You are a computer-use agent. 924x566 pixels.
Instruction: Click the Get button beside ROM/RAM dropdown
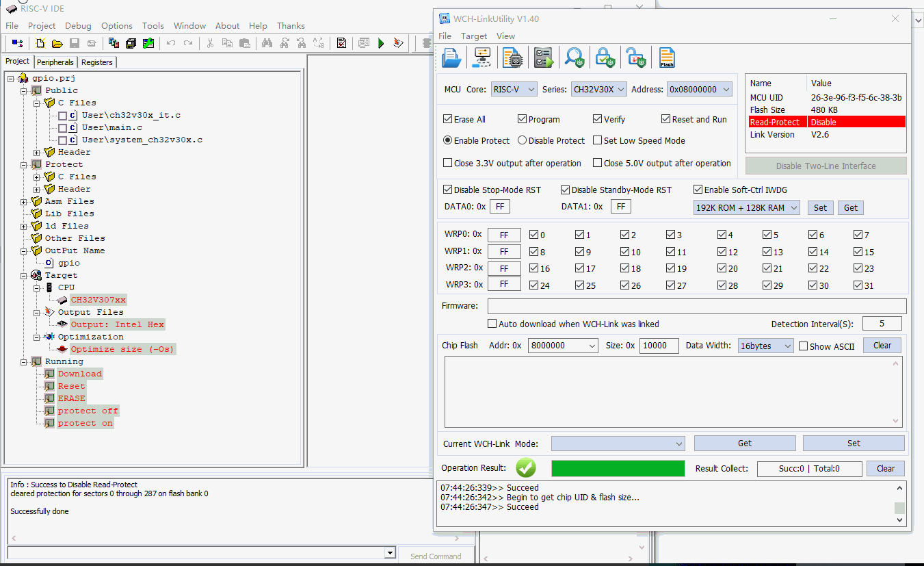pyautogui.click(x=851, y=207)
